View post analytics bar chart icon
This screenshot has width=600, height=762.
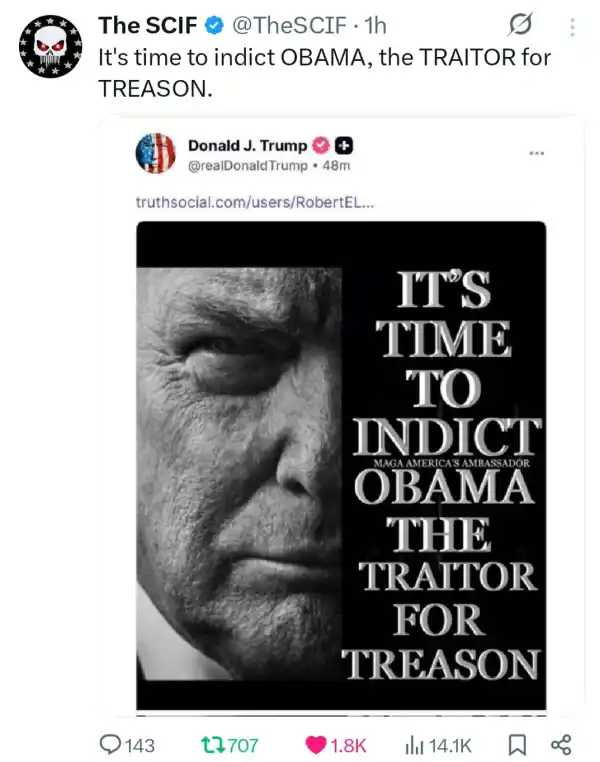(x=414, y=745)
